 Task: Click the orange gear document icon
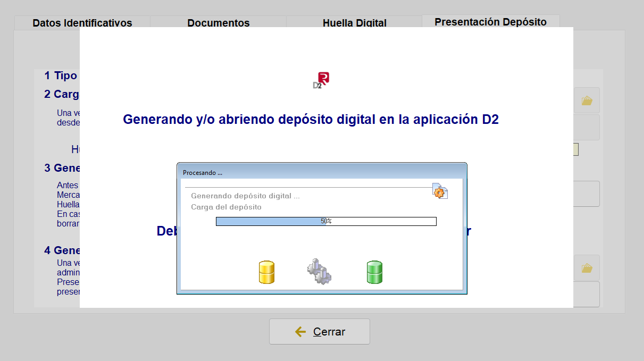(440, 191)
